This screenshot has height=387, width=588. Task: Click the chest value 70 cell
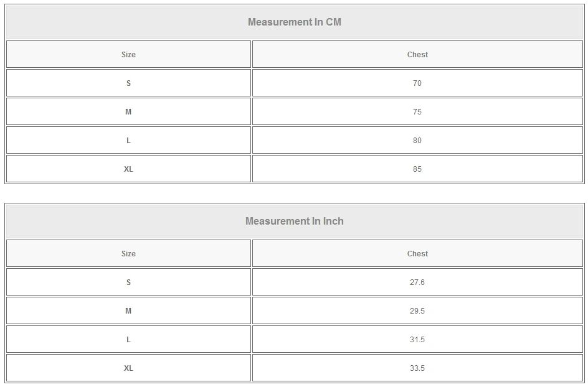pyautogui.click(x=417, y=83)
